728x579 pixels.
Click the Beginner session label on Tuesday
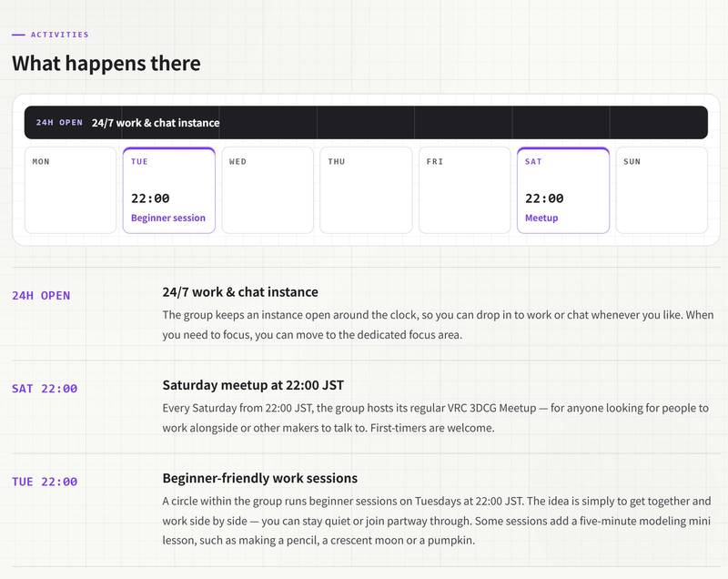point(168,218)
